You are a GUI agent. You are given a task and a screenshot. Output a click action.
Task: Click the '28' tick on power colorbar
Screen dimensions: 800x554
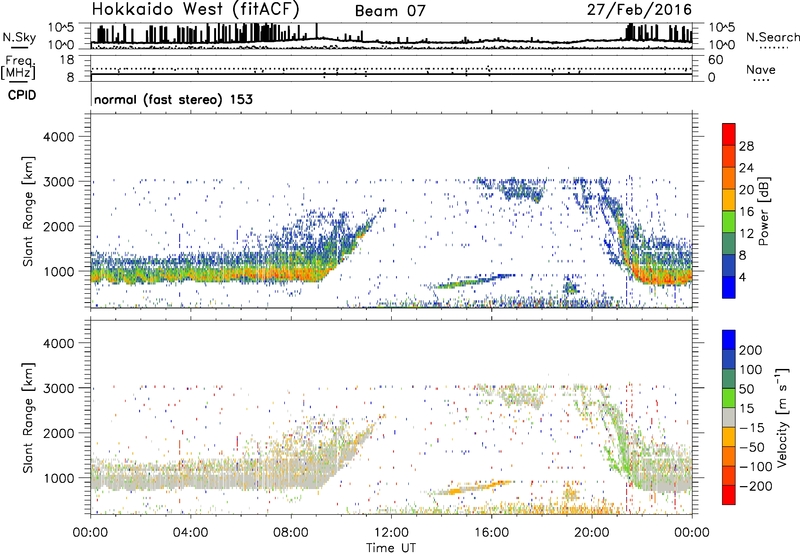click(x=746, y=146)
